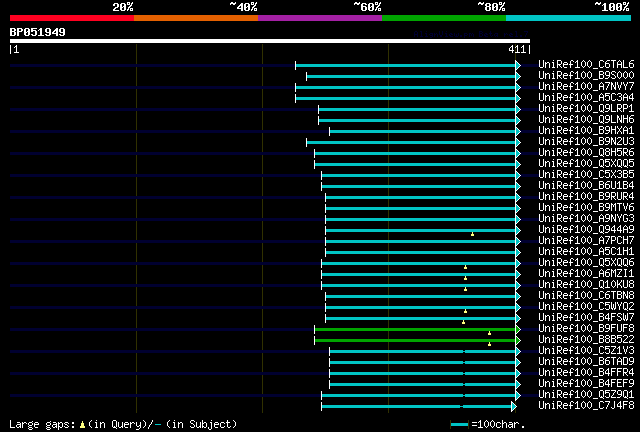Click the UniRef100_Q5Z9Q1 label
Viewport: 640px width, 432px height.
[586, 395]
